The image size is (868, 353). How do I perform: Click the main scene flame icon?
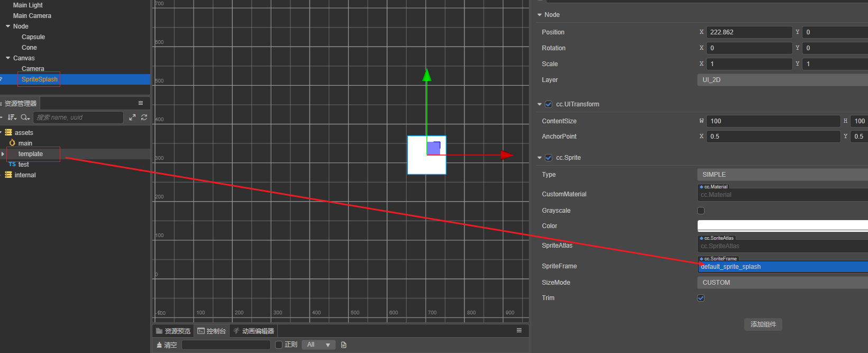[12, 143]
